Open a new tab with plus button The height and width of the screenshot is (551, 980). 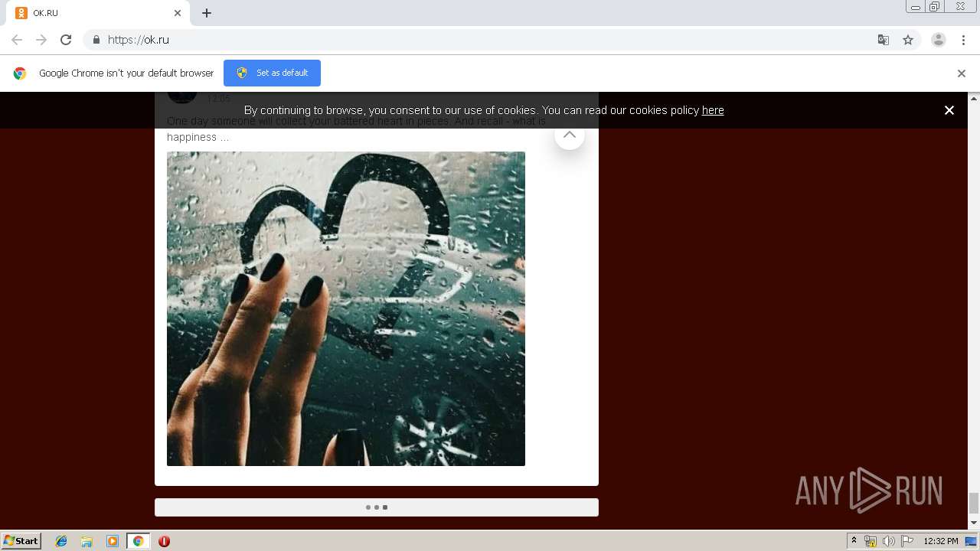[x=207, y=13]
